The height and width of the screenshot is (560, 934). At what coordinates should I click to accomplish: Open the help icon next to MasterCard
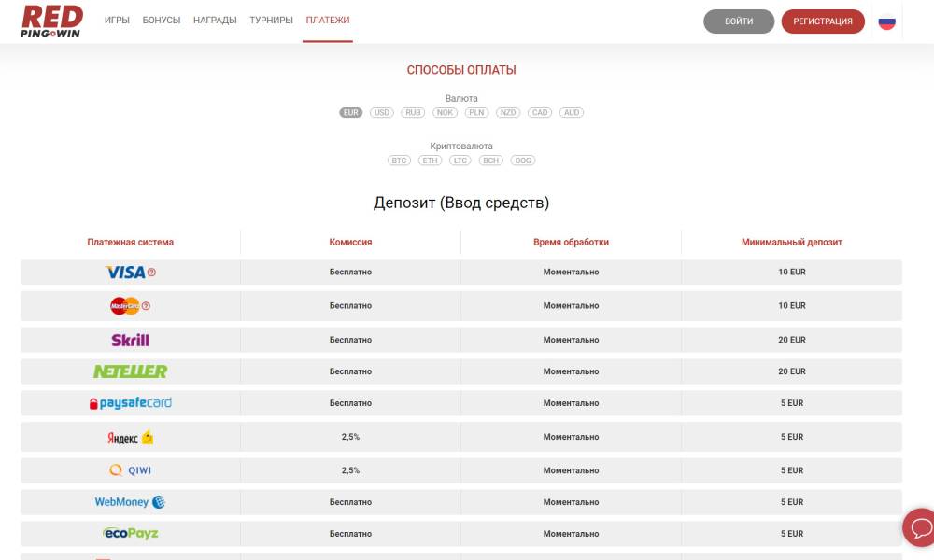tap(146, 306)
